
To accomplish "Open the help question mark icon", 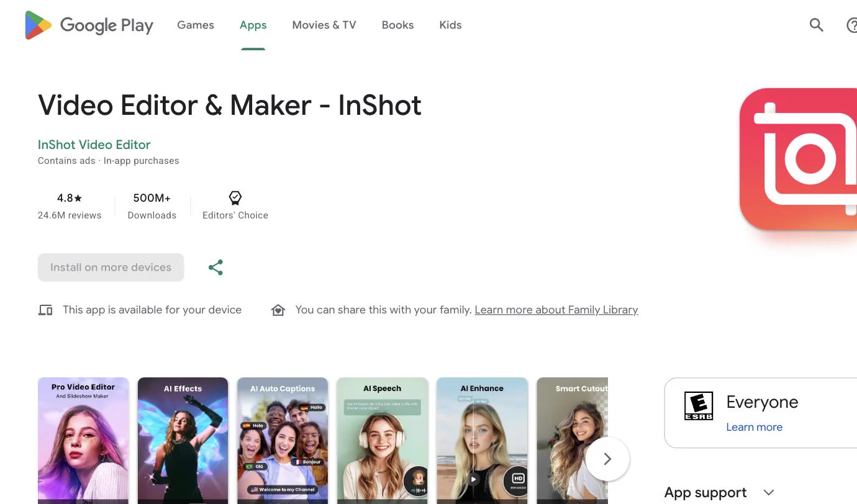I will coord(852,25).
